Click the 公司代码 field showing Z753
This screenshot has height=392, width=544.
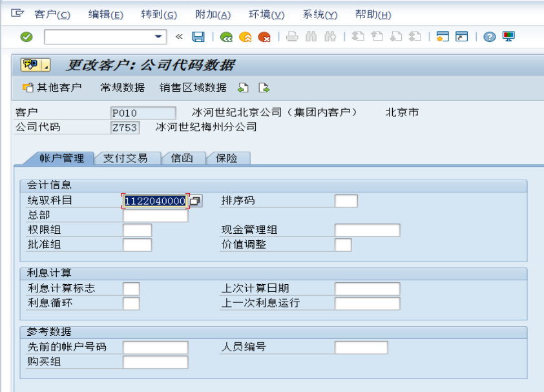[125, 127]
